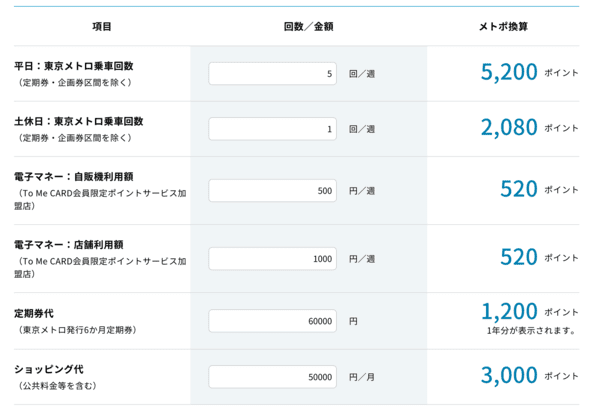Image resolution: width=600 pixels, height=406 pixels.
Task: Click the 1,200 points result
Action: coord(509,311)
